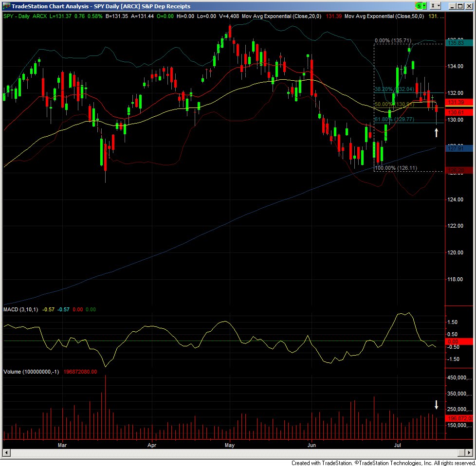Screen dimensions: 476x466
Task: Click the 'Apr' date label on time axis
Action: click(x=152, y=445)
